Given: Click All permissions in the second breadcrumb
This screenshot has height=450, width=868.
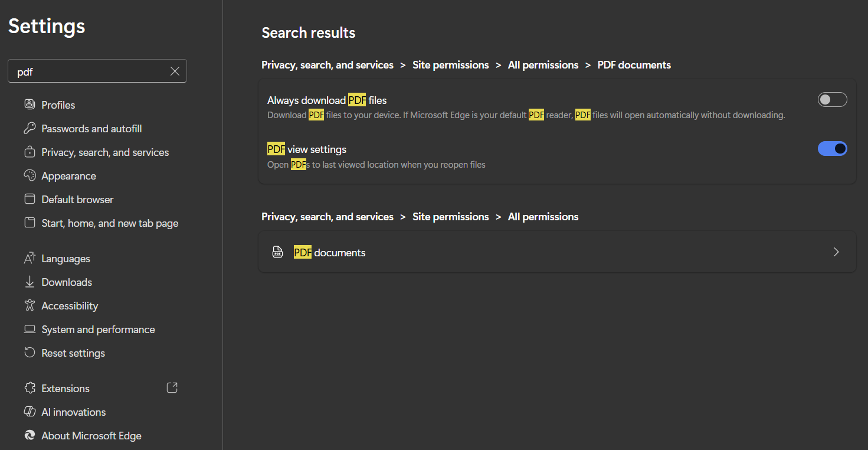Looking at the screenshot, I should 543,217.
